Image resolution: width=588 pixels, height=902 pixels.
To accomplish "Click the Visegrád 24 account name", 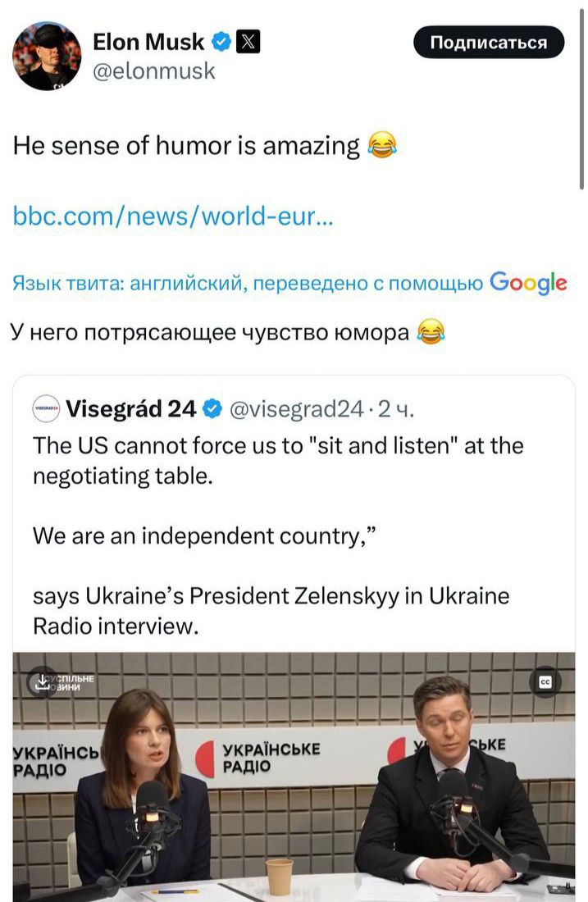I will [x=130, y=408].
